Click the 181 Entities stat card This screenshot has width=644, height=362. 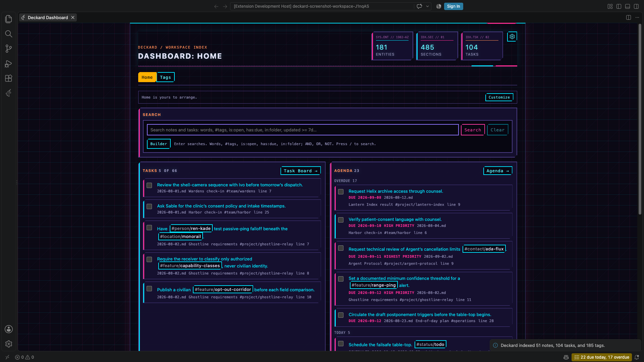pos(392,46)
